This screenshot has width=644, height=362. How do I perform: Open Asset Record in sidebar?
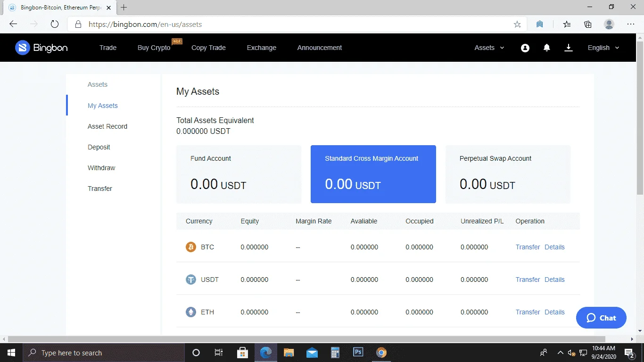107,126
